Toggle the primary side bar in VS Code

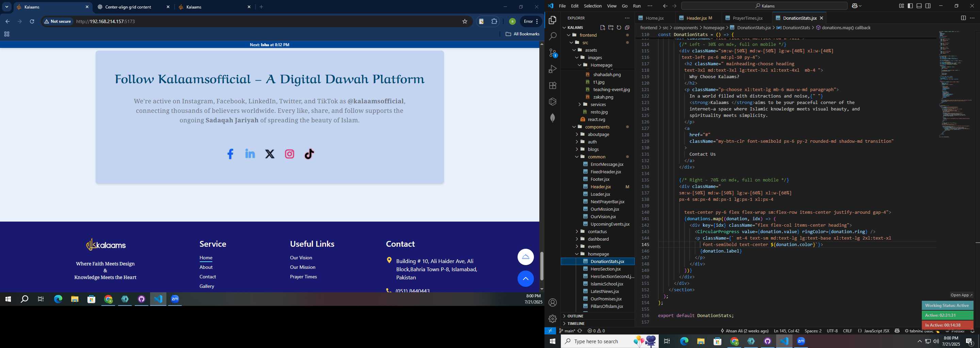(x=910, y=6)
